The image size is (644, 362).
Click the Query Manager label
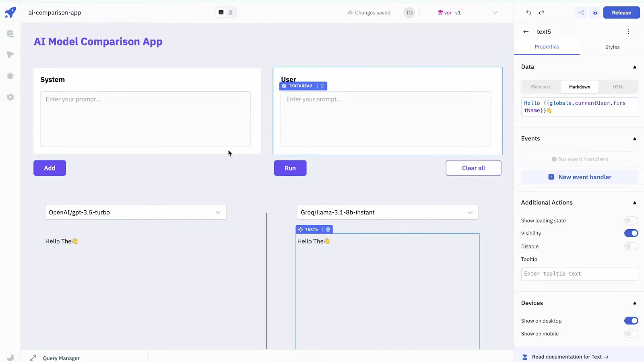pyautogui.click(x=61, y=358)
